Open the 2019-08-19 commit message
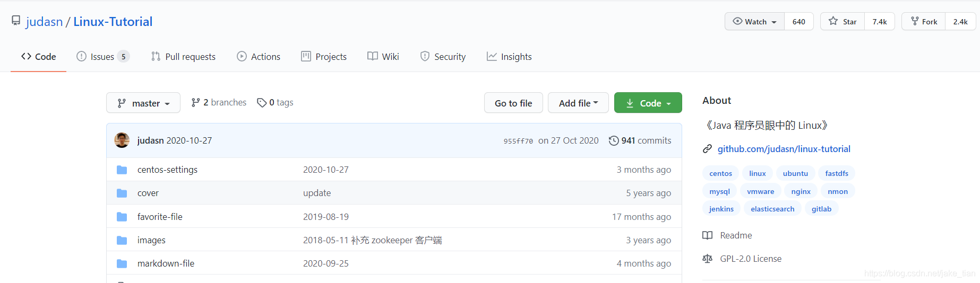This screenshot has width=980, height=283. pos(326,217)
